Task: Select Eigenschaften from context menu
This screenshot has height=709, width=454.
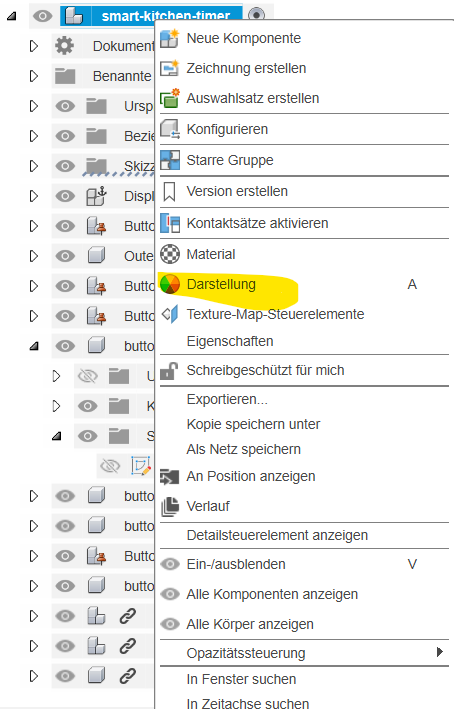Action: pos(230,341)
